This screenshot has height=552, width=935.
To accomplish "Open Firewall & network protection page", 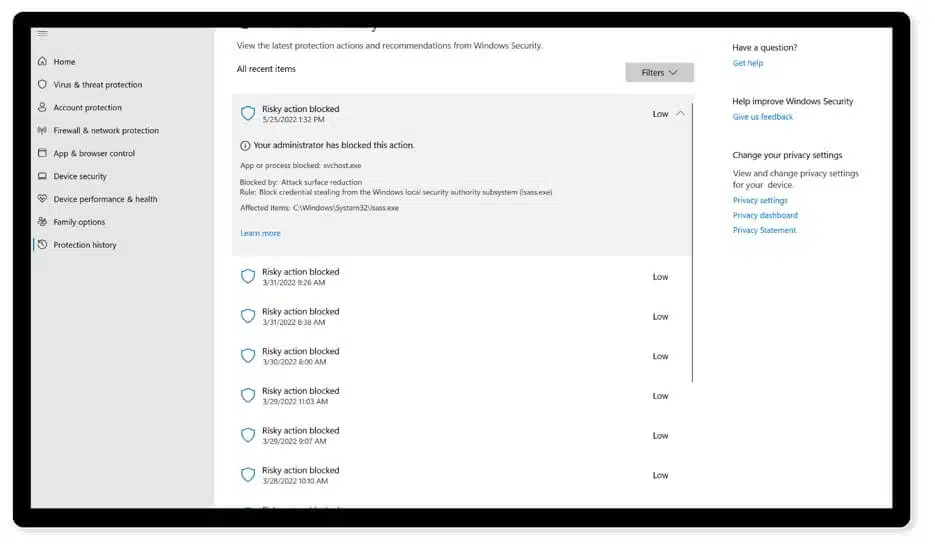I will pos(106,131).
